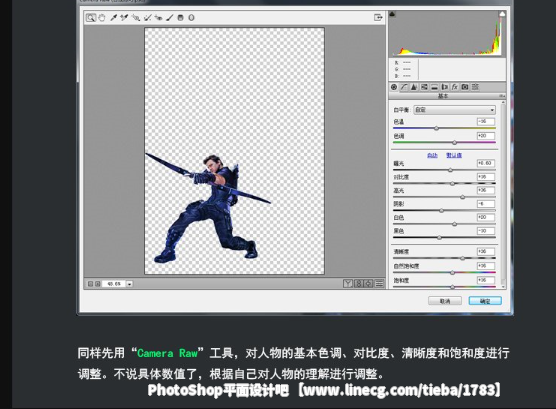Switch to the Detail panel tab
556x409 pixels.
click(414, 87)
